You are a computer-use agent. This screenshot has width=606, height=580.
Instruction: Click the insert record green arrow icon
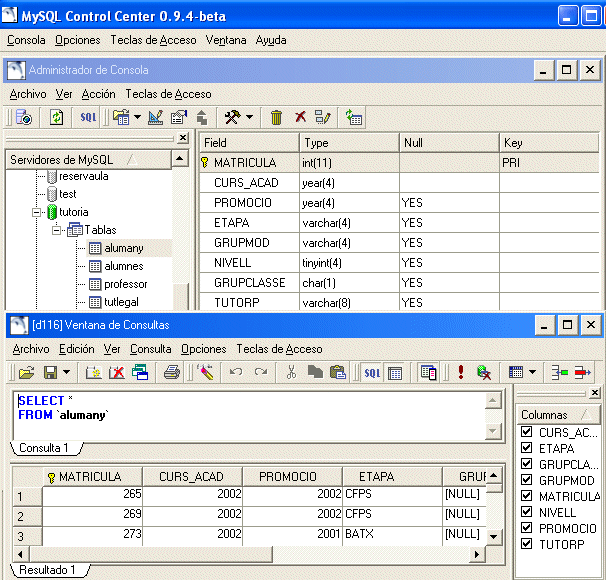559,372
